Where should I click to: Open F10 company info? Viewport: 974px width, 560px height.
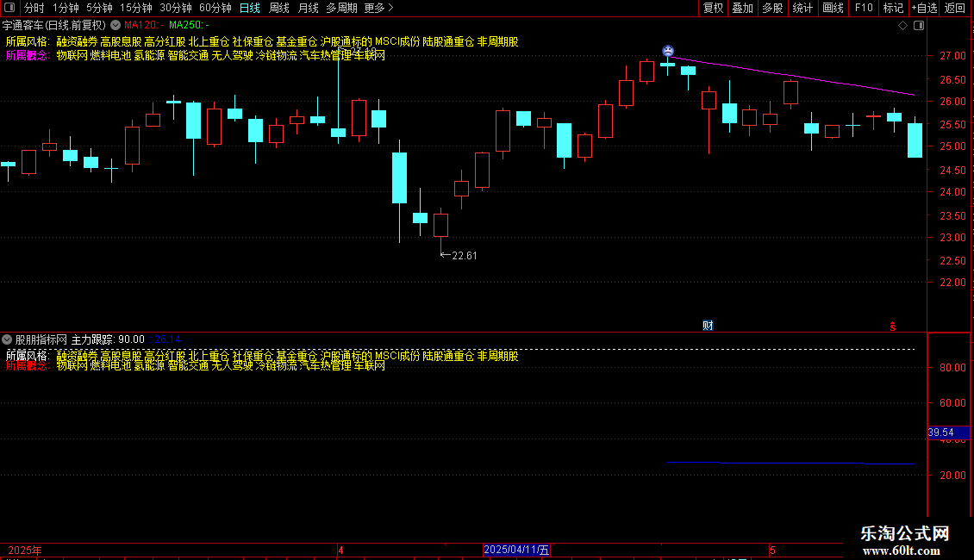864,8
